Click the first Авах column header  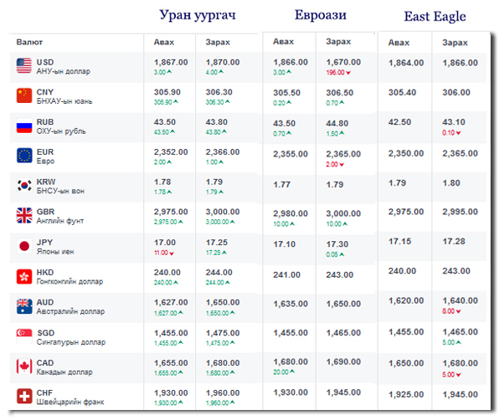164,41
